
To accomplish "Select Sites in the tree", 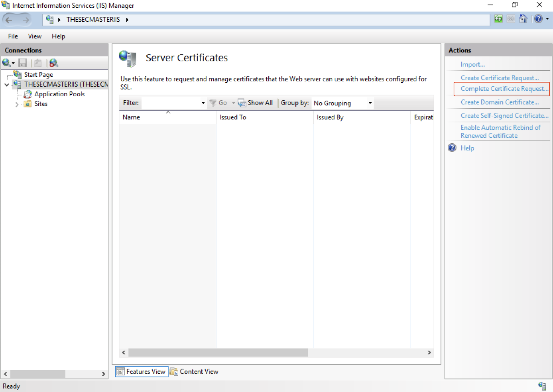I will (x=41, y=104).
